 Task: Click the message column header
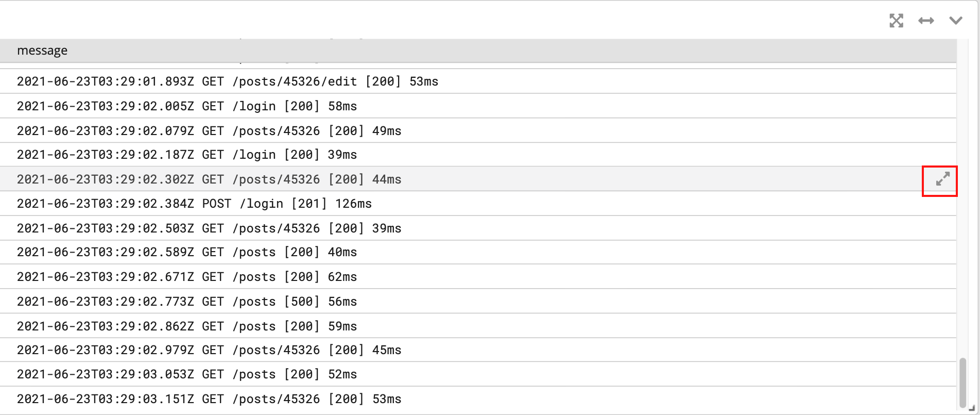click(x=42, y=51)
